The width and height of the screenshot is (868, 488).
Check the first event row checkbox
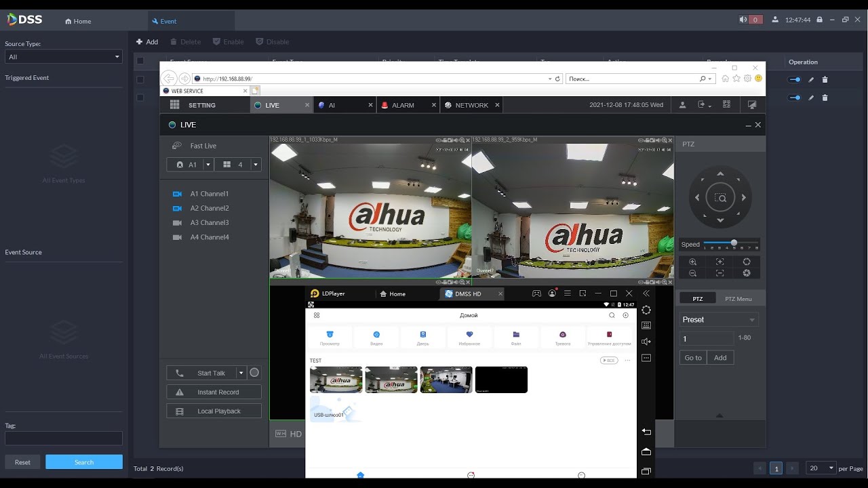coord(140,79)
